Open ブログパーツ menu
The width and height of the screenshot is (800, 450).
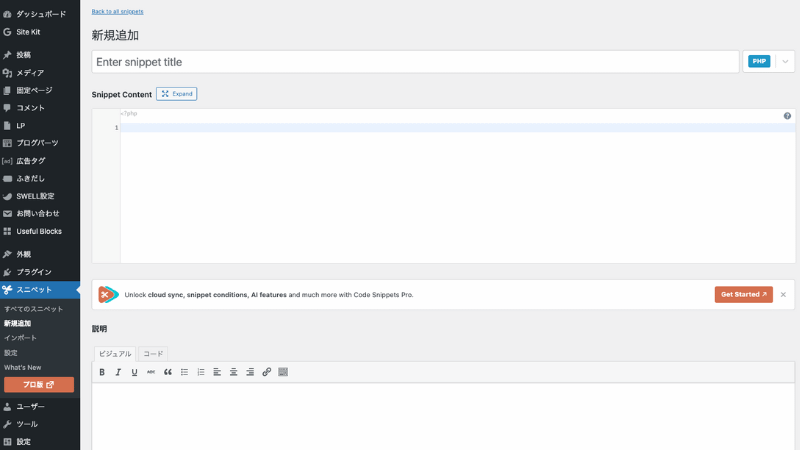(40, 143)
